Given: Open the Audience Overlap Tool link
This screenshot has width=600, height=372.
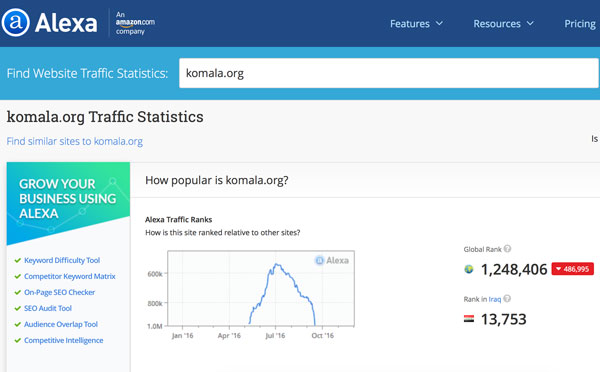Looking at the screenshot, I should [x=61, y=324].
